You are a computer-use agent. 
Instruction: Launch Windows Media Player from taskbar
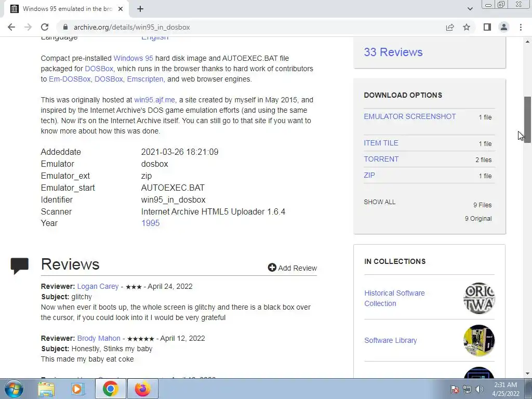click(x=77, y=389)
